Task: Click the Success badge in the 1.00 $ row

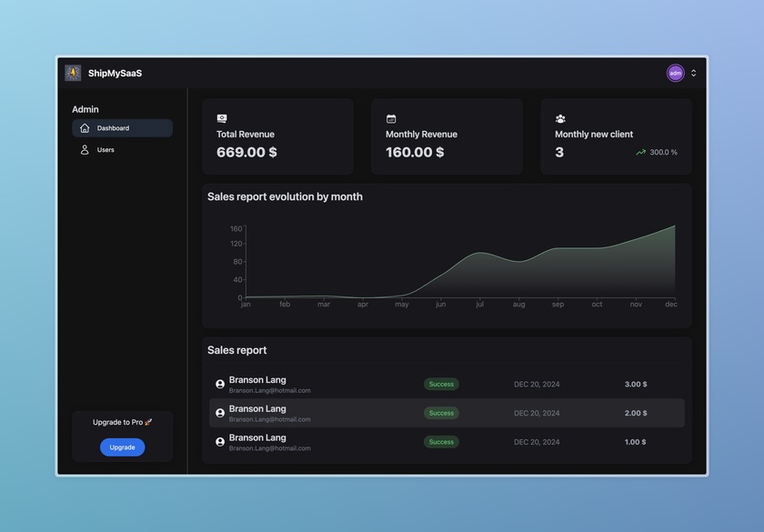Action: tap(441, 442)
